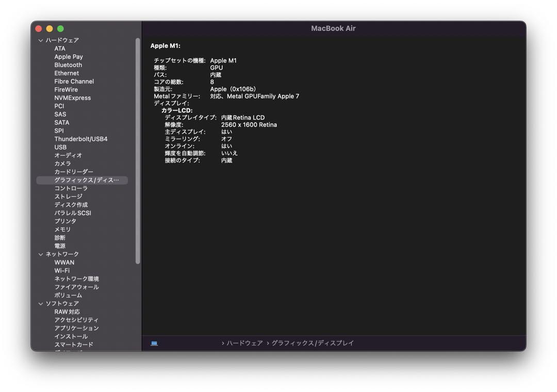Click the ソフトウェア sidebar section header
This screenshot has height=392, width=557.
coord(62,304)
